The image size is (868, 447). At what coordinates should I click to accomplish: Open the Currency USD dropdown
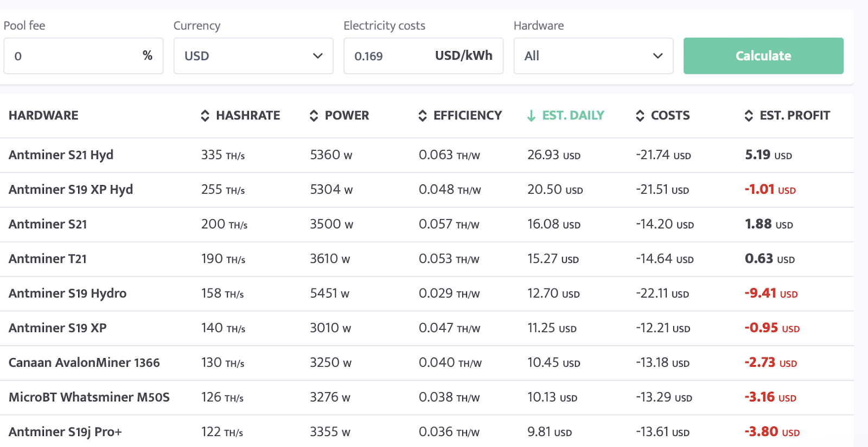253,56
